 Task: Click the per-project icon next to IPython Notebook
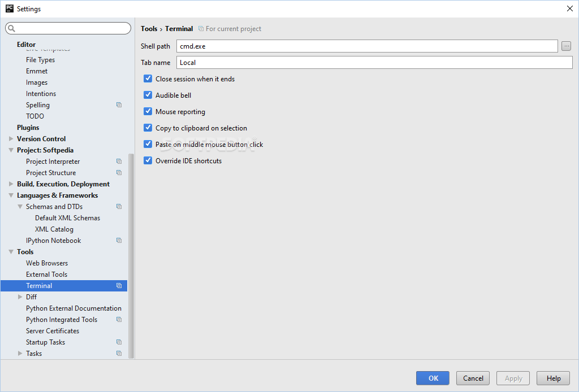point(119,240)
